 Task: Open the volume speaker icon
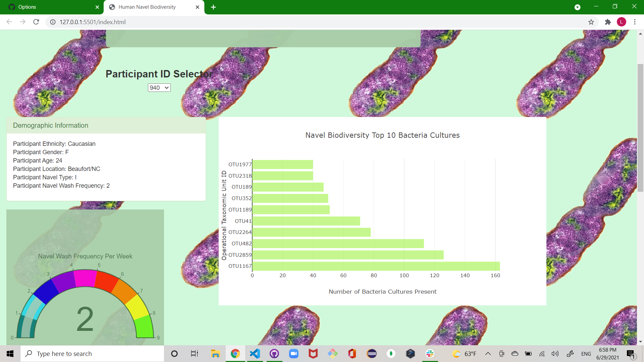[x=555, y=354]
